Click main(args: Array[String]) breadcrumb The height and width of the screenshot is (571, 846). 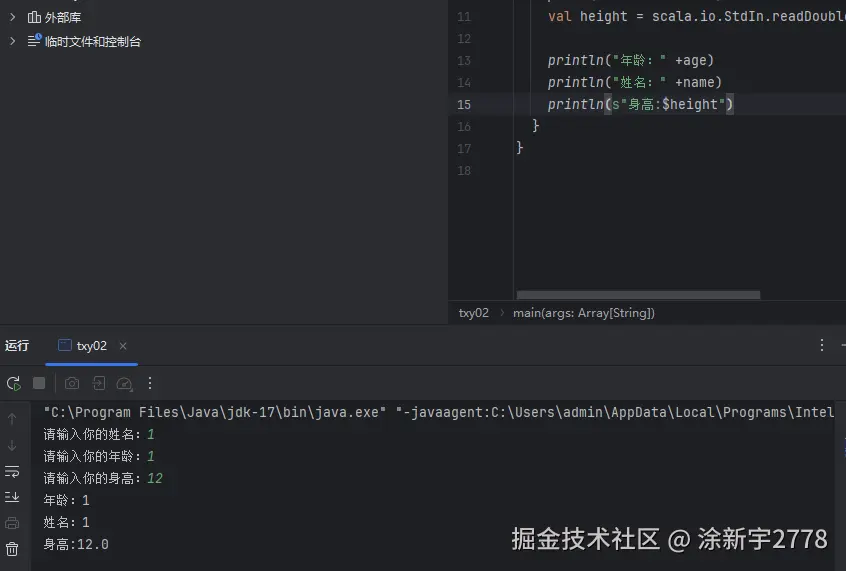(x=584, y=313)
